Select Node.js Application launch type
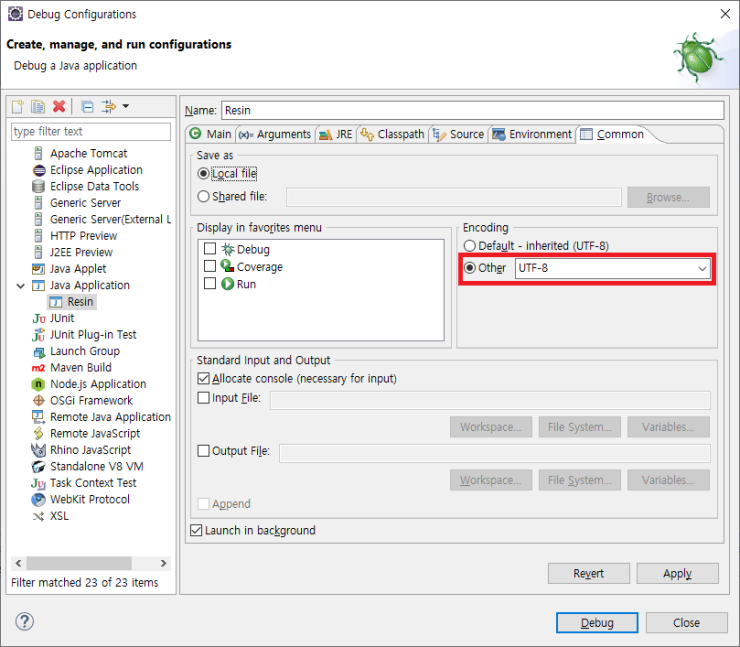740x647 pixels. 97,384
